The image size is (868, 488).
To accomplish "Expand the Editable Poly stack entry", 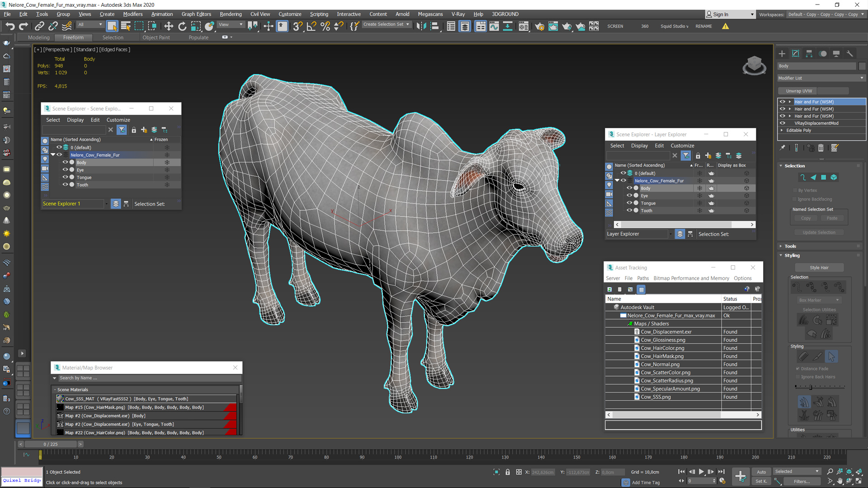I will tap(782, 130).
